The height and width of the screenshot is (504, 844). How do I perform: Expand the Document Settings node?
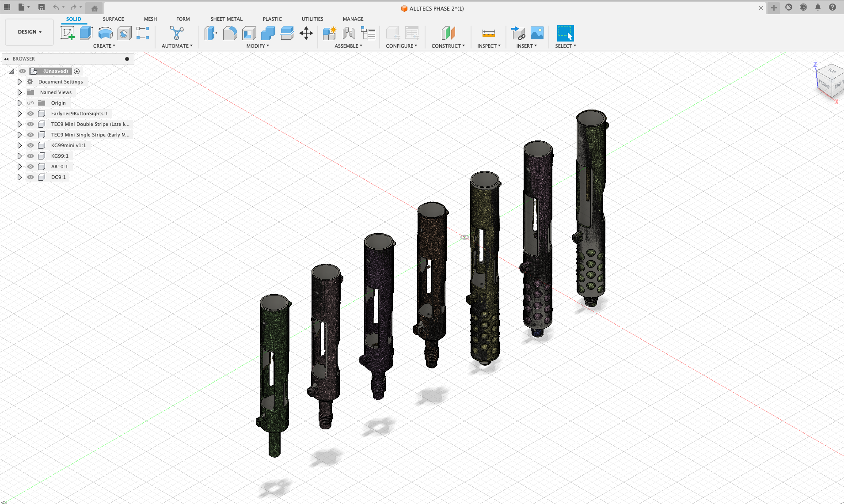19,82
